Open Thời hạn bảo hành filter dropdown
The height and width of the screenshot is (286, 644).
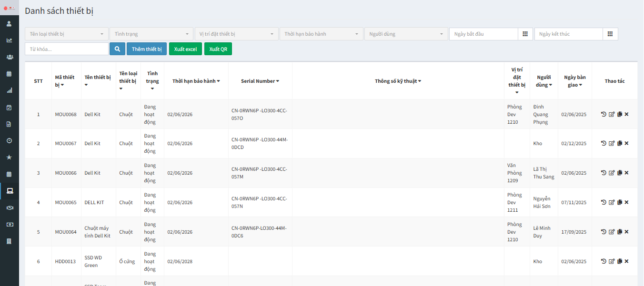coord(322,34)
